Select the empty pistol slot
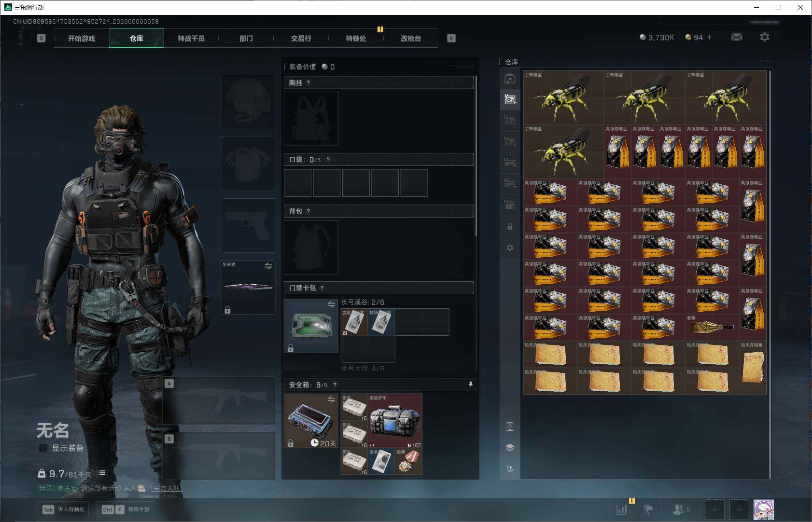This screenshot has width=812, height=522. 248,225
